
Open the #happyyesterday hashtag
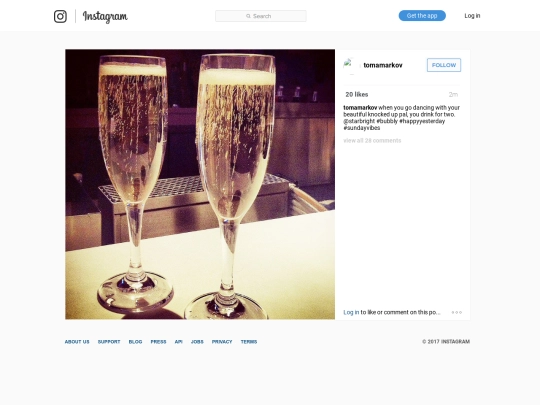pyautogui.click(x=422, y=121)
